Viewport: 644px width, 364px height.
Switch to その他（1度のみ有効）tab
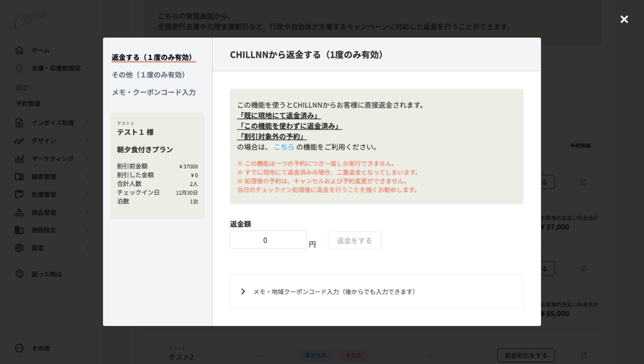pyautogui.click(x=149, y=75)
